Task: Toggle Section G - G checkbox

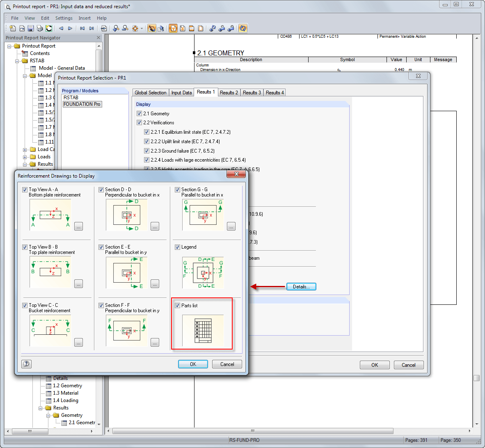Action: 177,190
